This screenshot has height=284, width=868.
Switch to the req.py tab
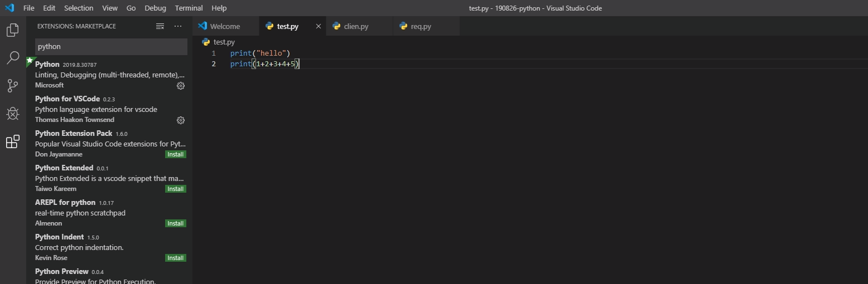[427, 26]
